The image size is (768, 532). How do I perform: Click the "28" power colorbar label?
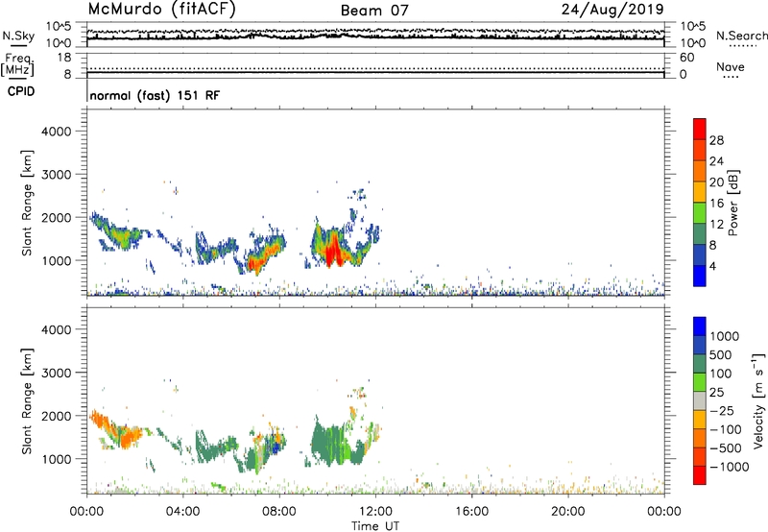pos(716,140)
